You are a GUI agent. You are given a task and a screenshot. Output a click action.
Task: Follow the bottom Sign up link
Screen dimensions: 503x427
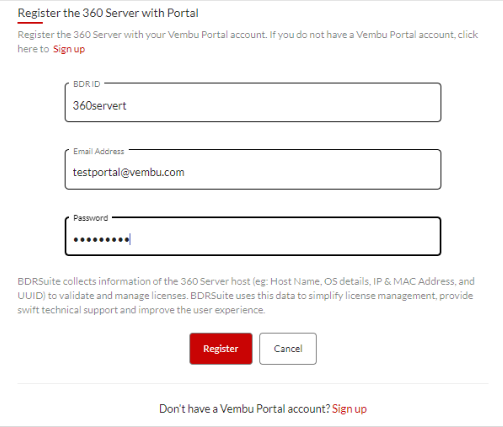(349, 409)
